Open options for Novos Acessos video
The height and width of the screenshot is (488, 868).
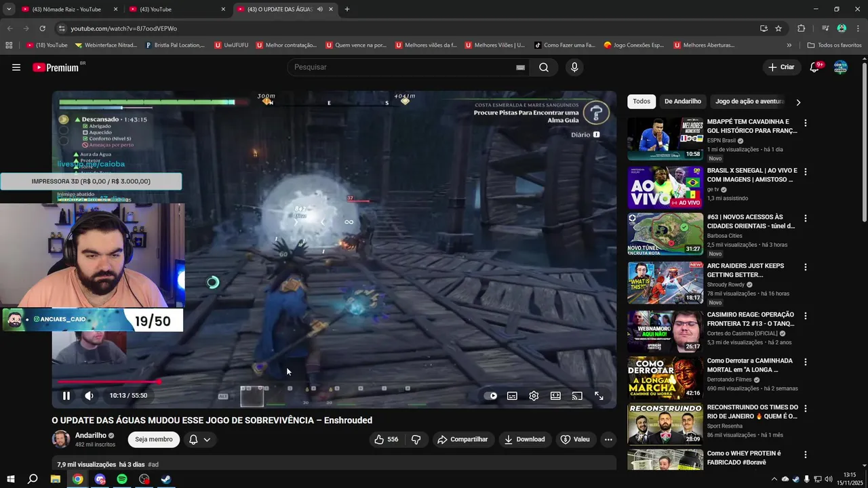pos(806,218)
